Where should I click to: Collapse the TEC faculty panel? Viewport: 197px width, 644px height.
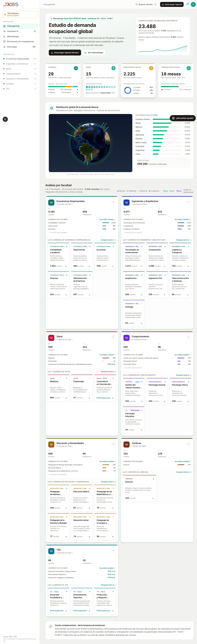[x=113, y=550]
